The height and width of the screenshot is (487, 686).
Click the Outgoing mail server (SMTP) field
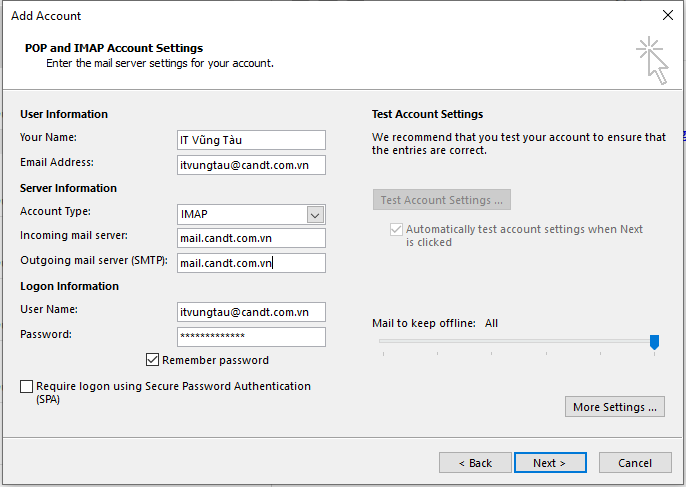tap(251, 263)
